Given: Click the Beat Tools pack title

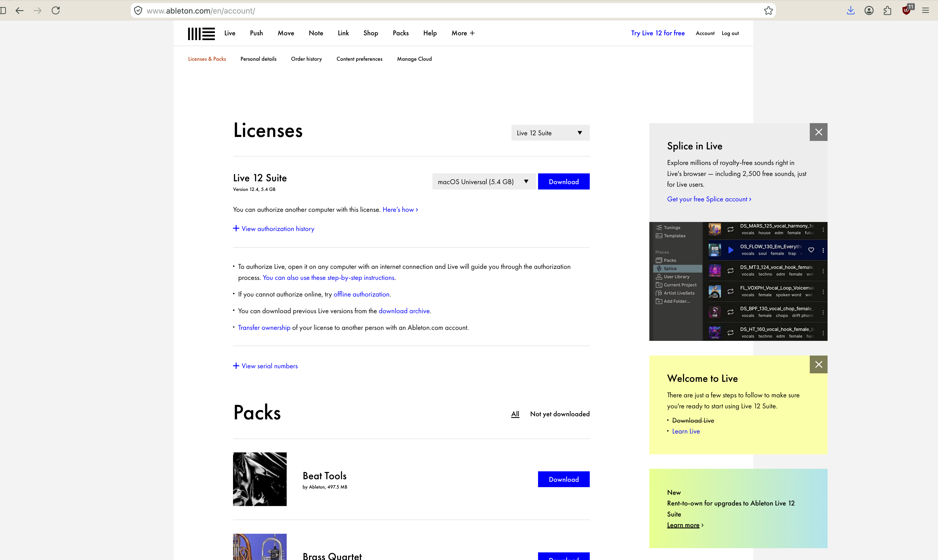Looking at the screenshot, I should pos(325,476).
